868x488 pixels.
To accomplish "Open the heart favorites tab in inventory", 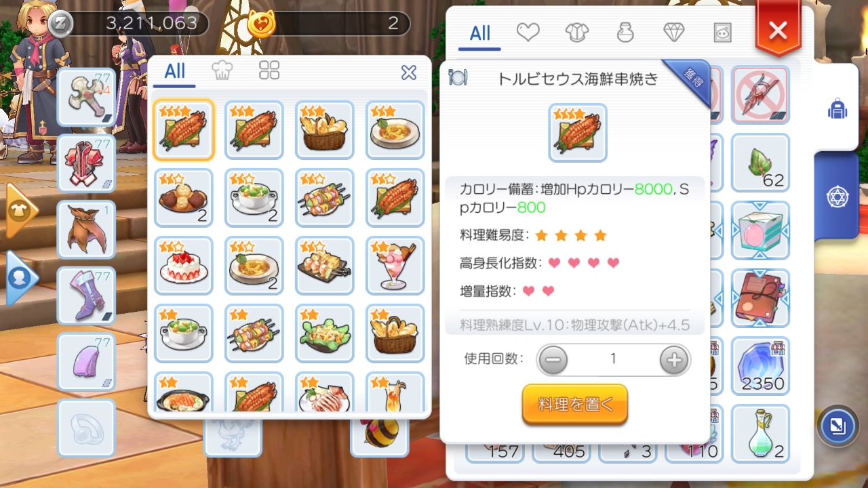I will [528, 32].
